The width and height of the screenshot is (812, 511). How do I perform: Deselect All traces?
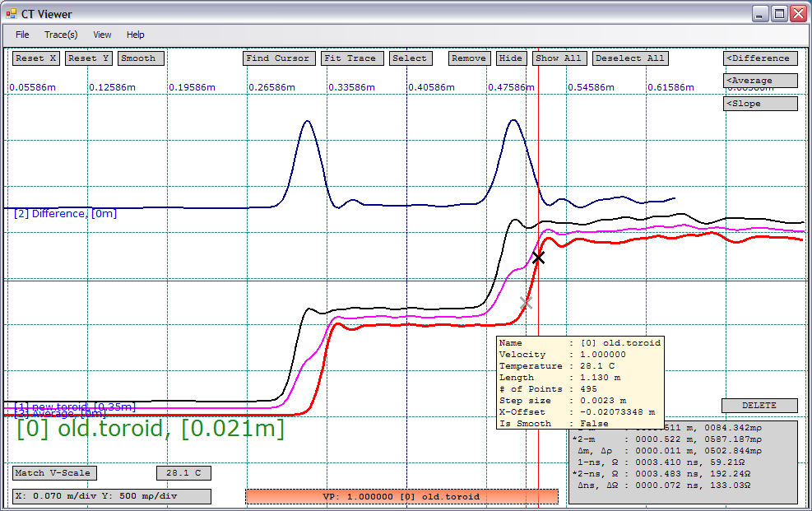tap(630, 58)
